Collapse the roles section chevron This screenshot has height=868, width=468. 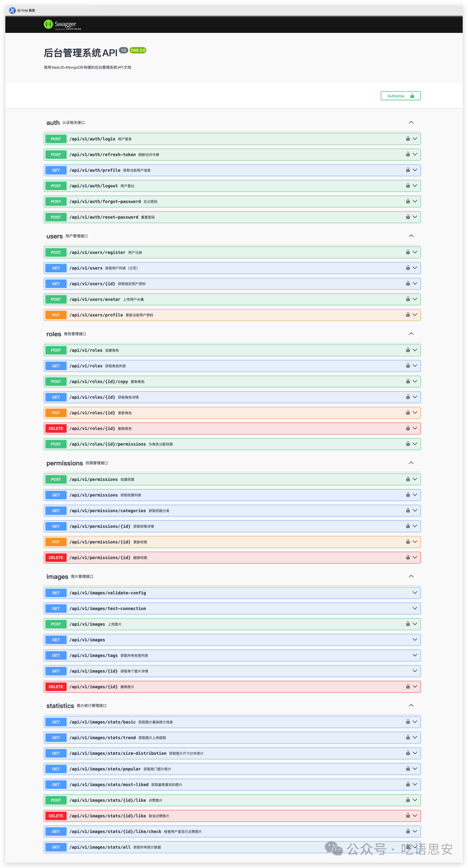click(x=411, y=334)
